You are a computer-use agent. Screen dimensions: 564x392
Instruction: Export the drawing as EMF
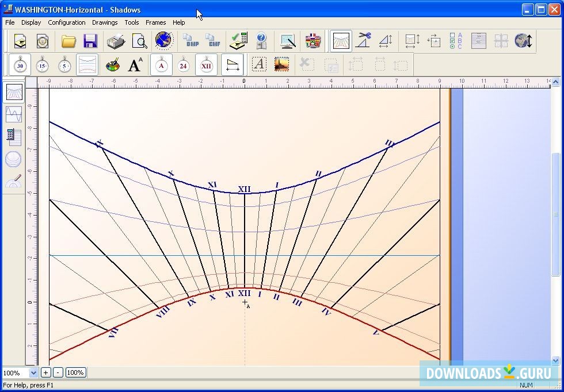click(214, 41)
